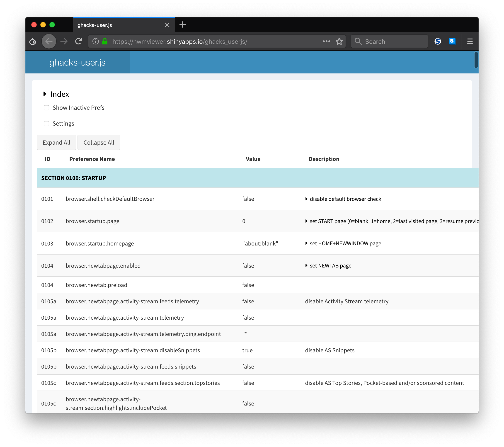Click the round blue S extension icon

[438, 41]
